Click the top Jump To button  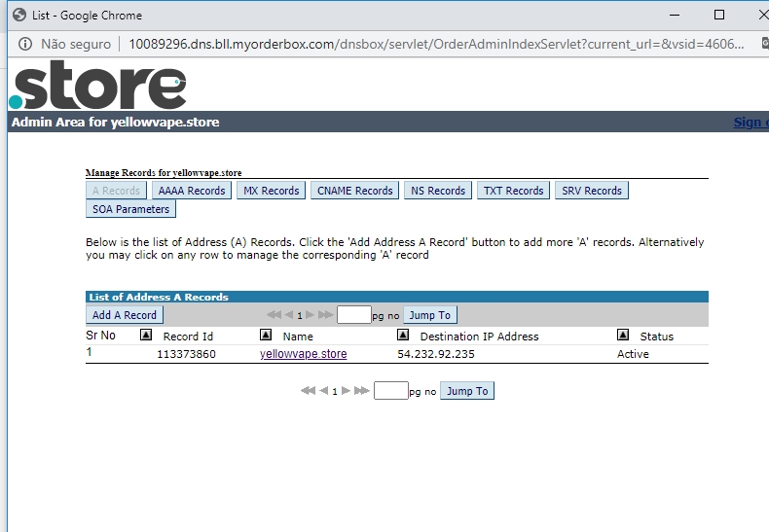[430, 315]
